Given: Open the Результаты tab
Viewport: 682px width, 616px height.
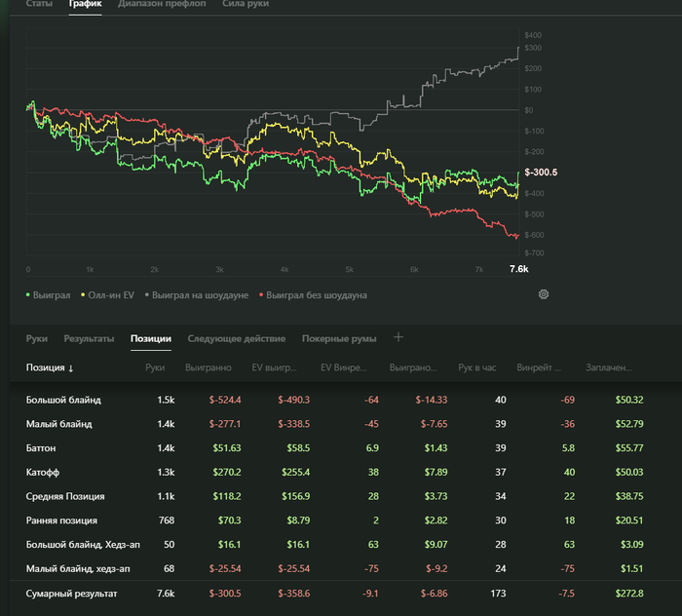Looking at the screenshot, I should tap(90, 338).
